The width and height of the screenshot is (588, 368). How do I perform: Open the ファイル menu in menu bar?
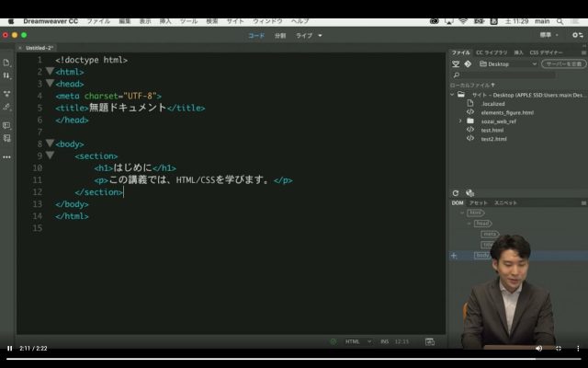[98, 21]
